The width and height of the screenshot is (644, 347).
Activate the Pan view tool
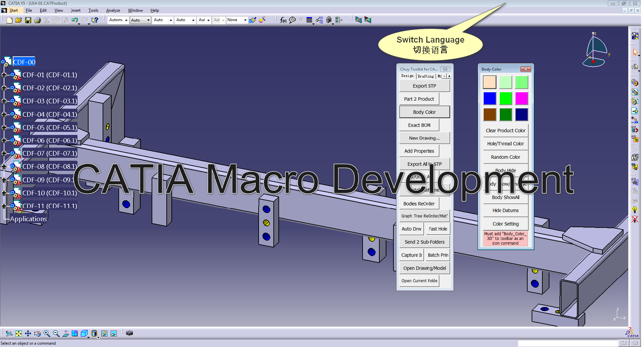pyautogui.click(x=28, y=333)
